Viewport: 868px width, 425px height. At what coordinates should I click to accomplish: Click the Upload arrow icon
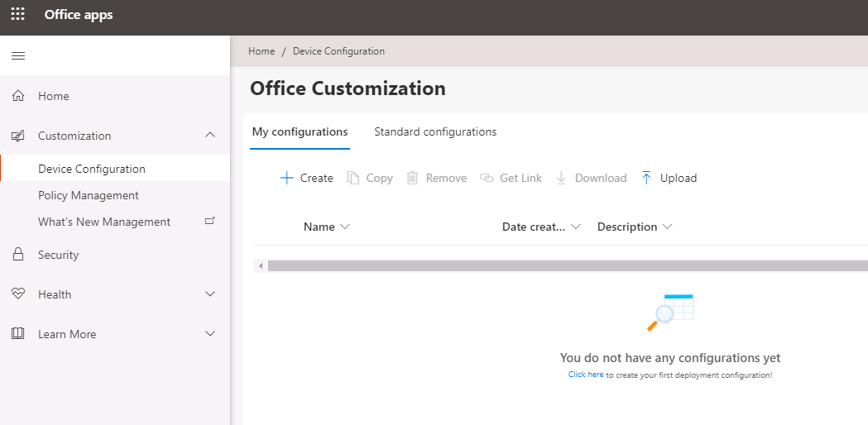tap(646, 178)
